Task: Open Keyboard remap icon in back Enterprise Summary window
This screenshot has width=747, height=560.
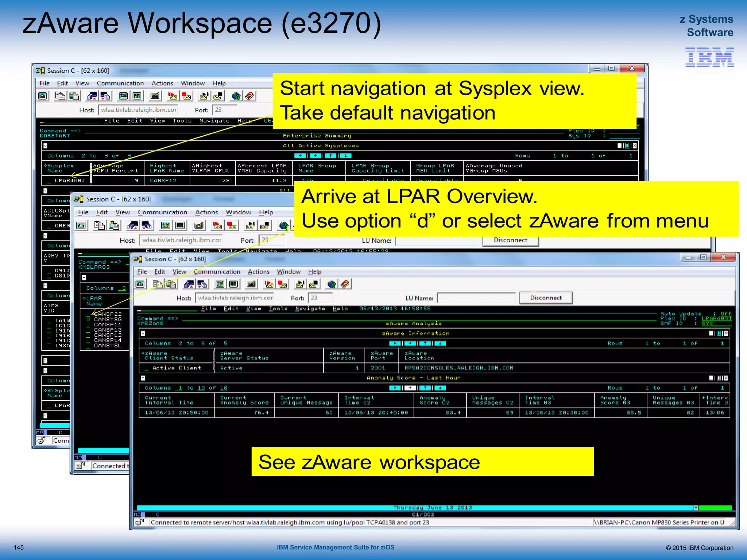Action: click(x=155, y=96)
